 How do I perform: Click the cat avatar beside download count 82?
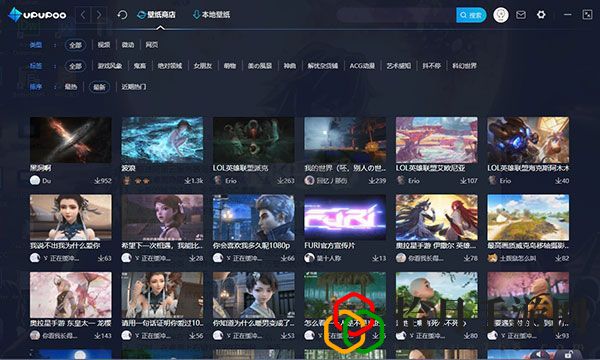[492, 258]
